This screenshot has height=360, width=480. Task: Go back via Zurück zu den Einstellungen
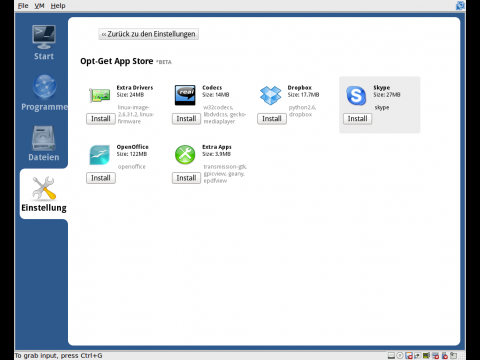(x=149, y=34)
